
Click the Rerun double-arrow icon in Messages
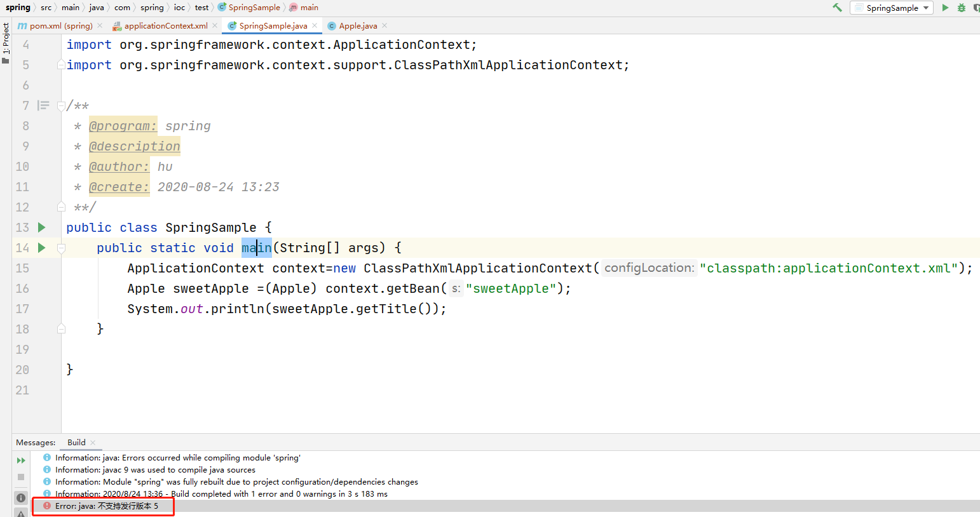(x=21, y=460)
